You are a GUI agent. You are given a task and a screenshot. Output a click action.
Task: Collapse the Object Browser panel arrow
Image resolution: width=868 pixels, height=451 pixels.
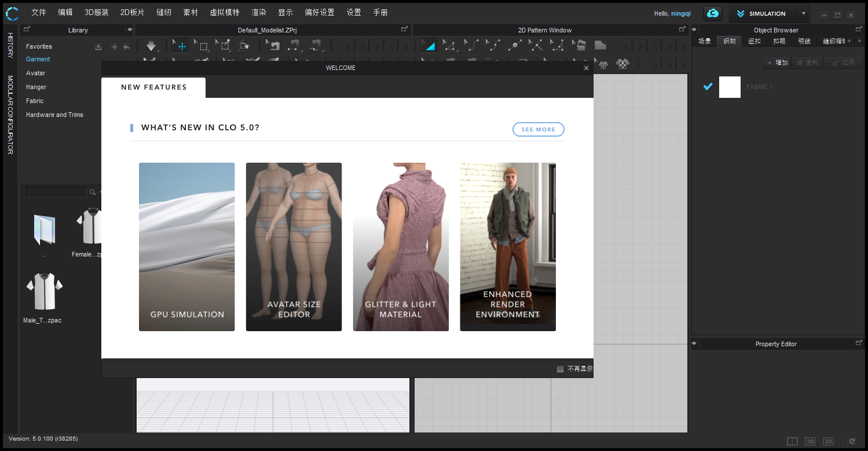coord(694,30)
